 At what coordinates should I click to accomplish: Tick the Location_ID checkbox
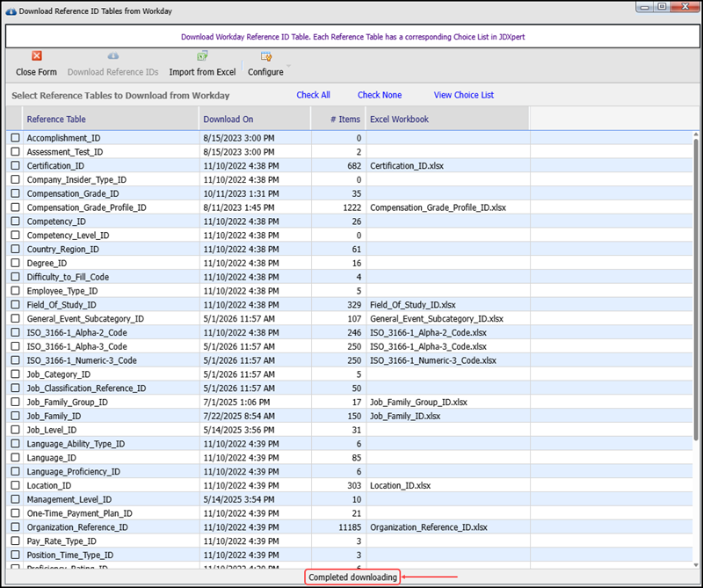(x=15, y=485)
